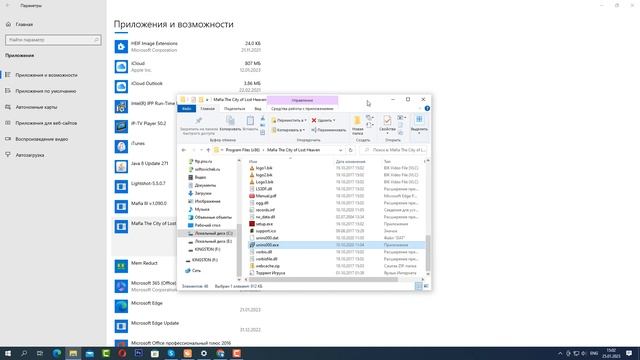Select LS3DF.dll file

pyautogui.click(x=264, y=189)
